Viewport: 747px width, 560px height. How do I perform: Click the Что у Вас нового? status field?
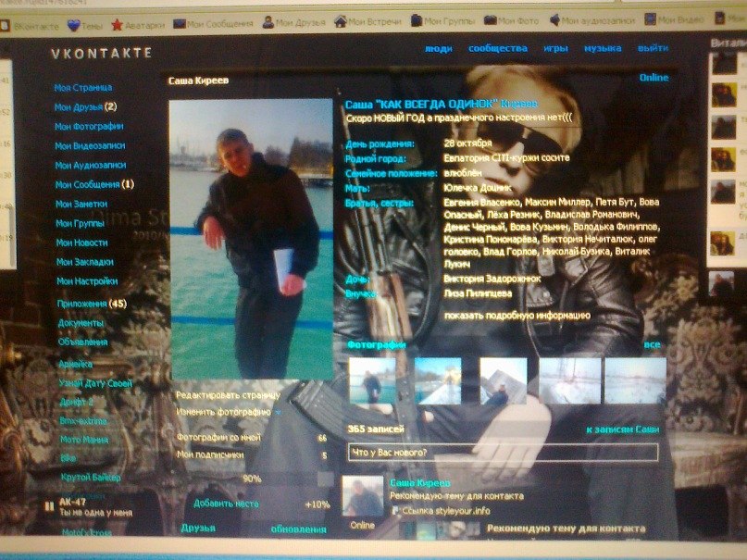point(503,452)
